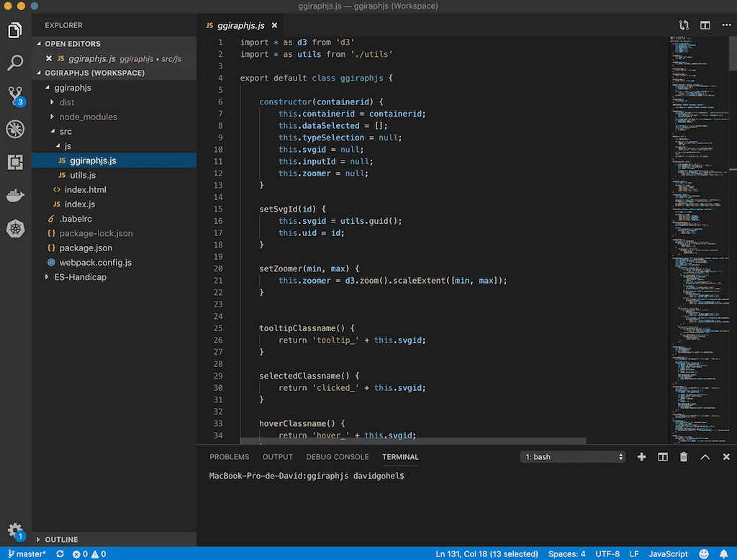Change language mode JavaScript
Image resolution: width=737 pixels, height=560 pixels.
[x=668, y=554]
